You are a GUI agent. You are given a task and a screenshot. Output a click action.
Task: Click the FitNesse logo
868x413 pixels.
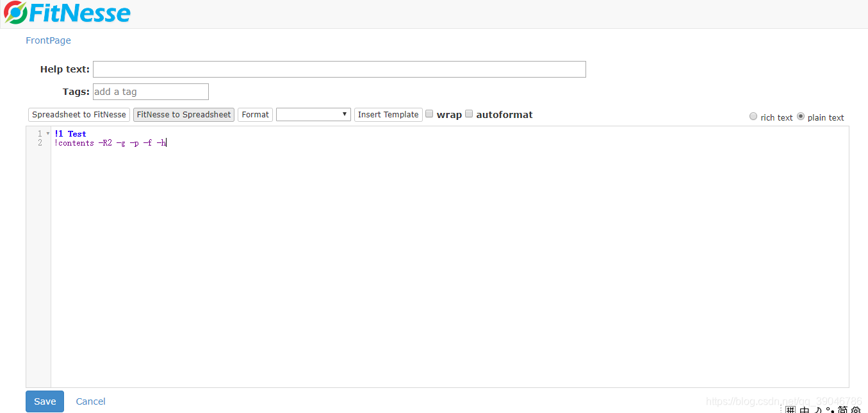pyautogui.click(x=67, y=13)
